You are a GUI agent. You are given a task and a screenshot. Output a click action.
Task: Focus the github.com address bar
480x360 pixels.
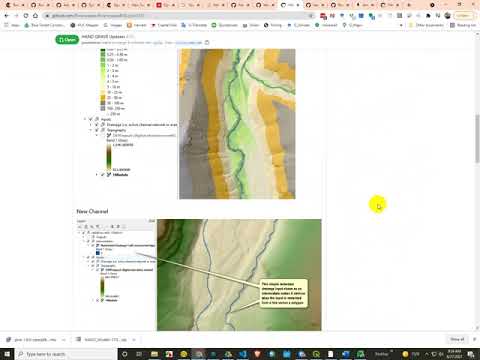(x=178, y=16)
